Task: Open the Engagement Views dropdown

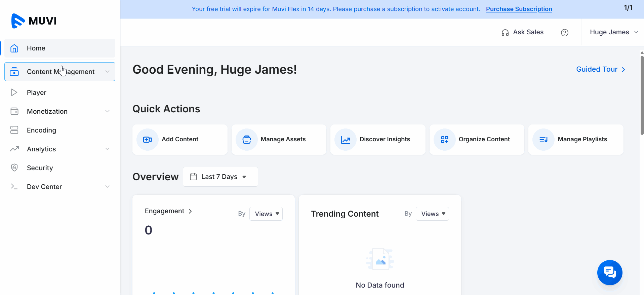Action: (x=266, y=214)
